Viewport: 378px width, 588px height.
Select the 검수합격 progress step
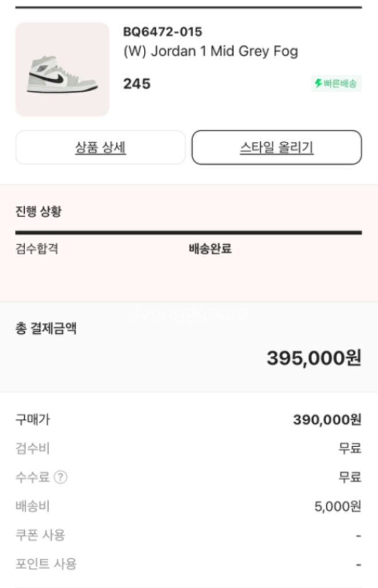(36, 249)
